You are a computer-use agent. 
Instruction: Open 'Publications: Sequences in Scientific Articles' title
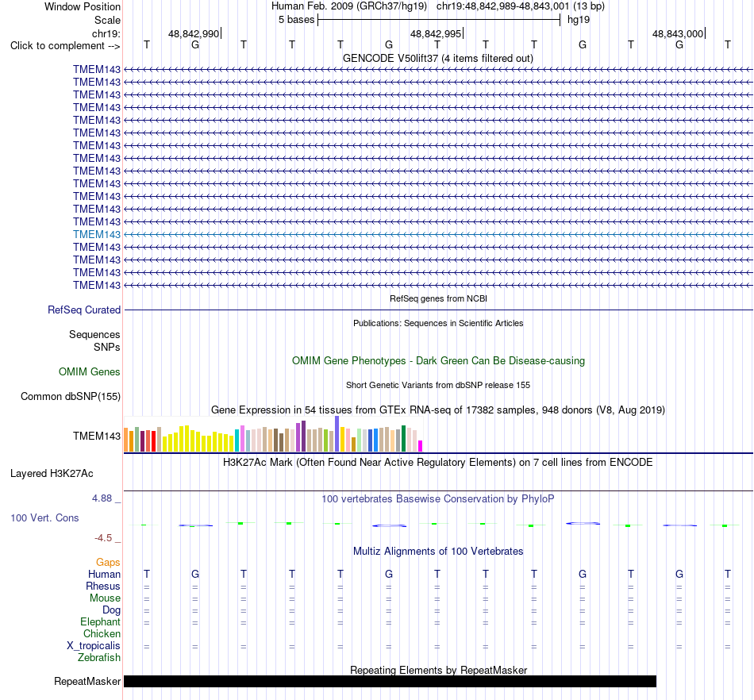click(438, 323)
